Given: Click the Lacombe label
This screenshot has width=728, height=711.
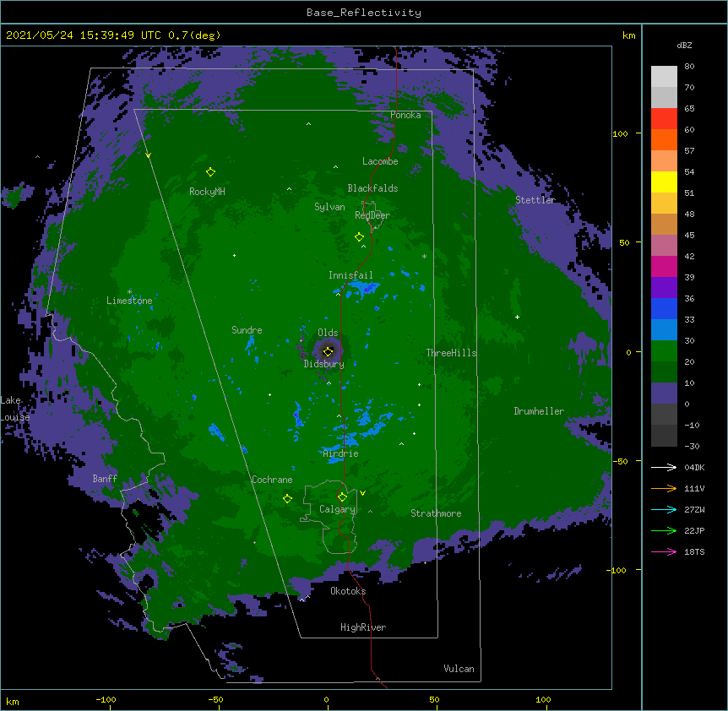Looking at the screenshot, I should pyautogui.click(x=380, y=161).
